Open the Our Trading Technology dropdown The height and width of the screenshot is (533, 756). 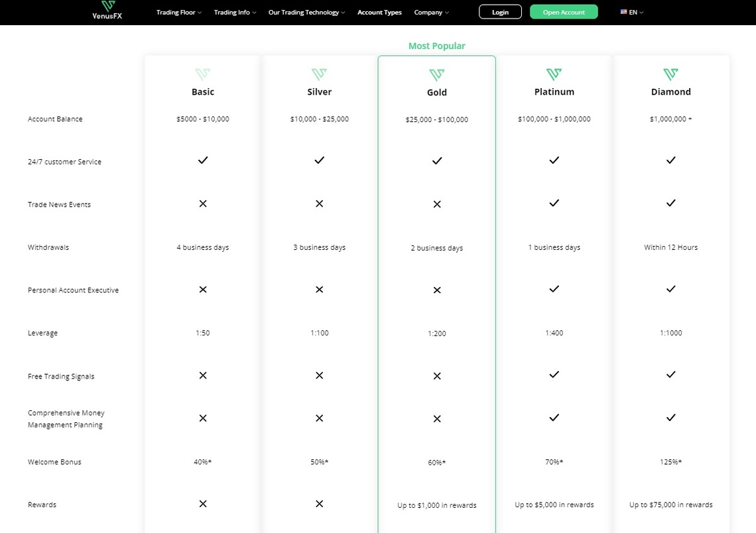[x=306, y=12]
